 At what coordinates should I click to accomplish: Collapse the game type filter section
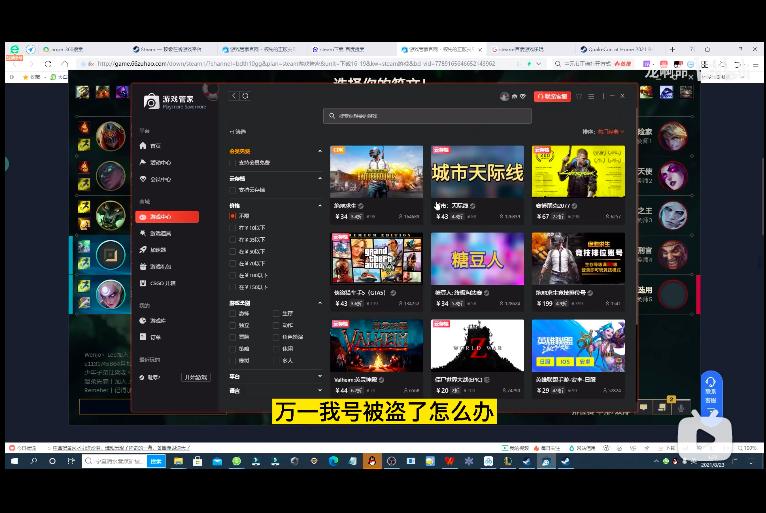(x=320, y=303)
